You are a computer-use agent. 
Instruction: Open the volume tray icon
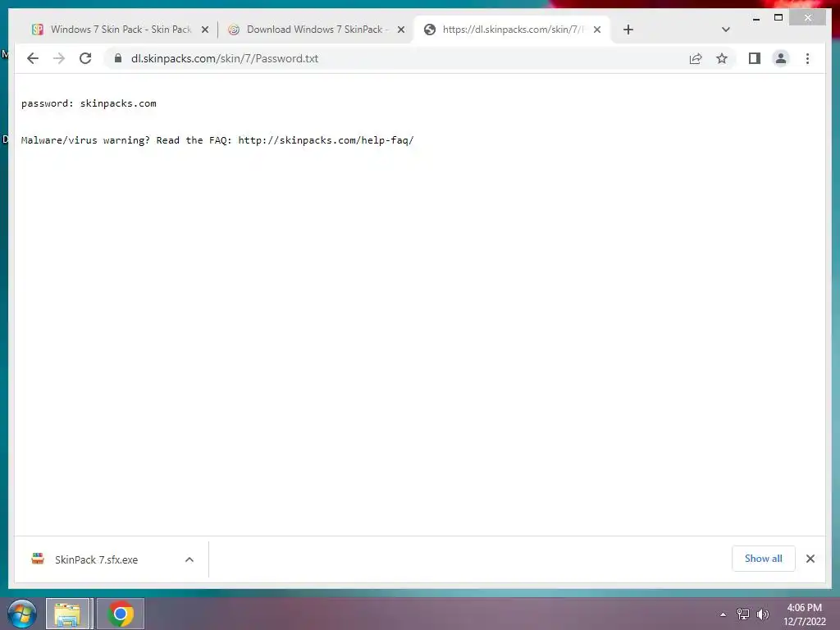pos(762,614)
